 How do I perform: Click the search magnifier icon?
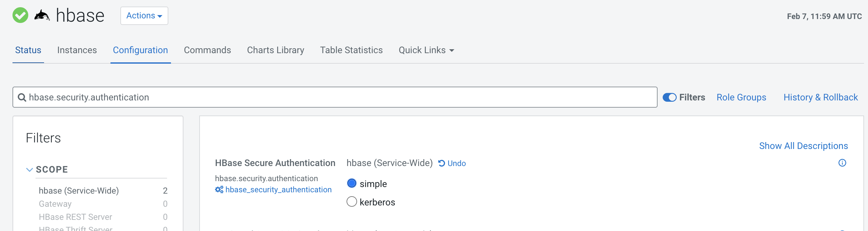click(22, 97)
